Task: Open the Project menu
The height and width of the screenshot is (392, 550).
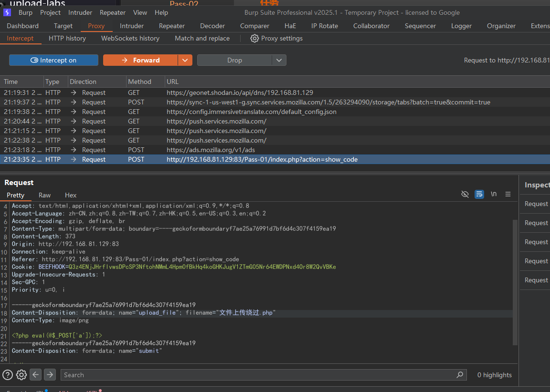Action: (x=50, y=12)
